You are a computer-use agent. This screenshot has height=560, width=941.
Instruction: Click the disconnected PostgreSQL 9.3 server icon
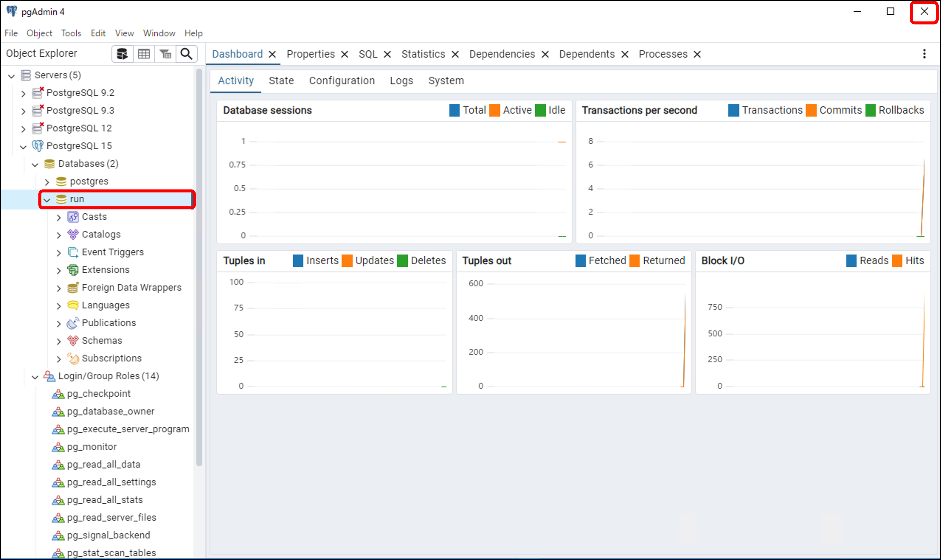point(37,110)
